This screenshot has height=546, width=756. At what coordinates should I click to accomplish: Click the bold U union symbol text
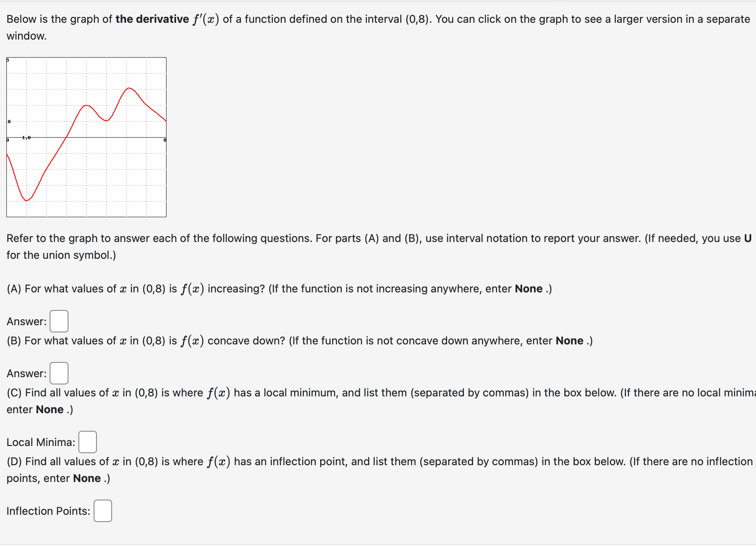point(748,238)
